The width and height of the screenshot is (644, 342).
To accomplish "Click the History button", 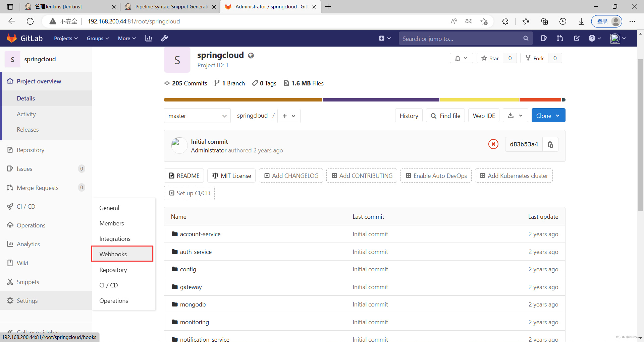I will (x=409, y=116).
